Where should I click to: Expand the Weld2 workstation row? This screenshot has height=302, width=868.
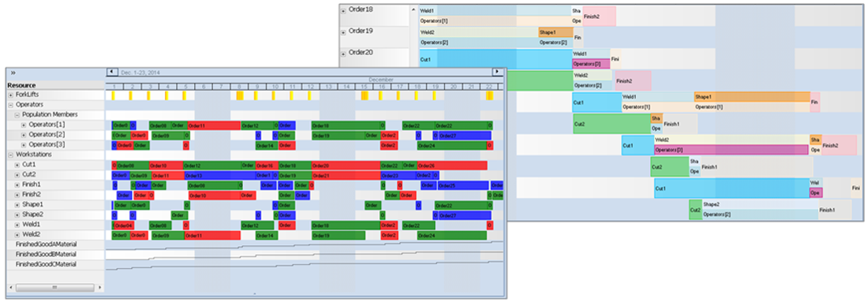click(x=17, y=235)
